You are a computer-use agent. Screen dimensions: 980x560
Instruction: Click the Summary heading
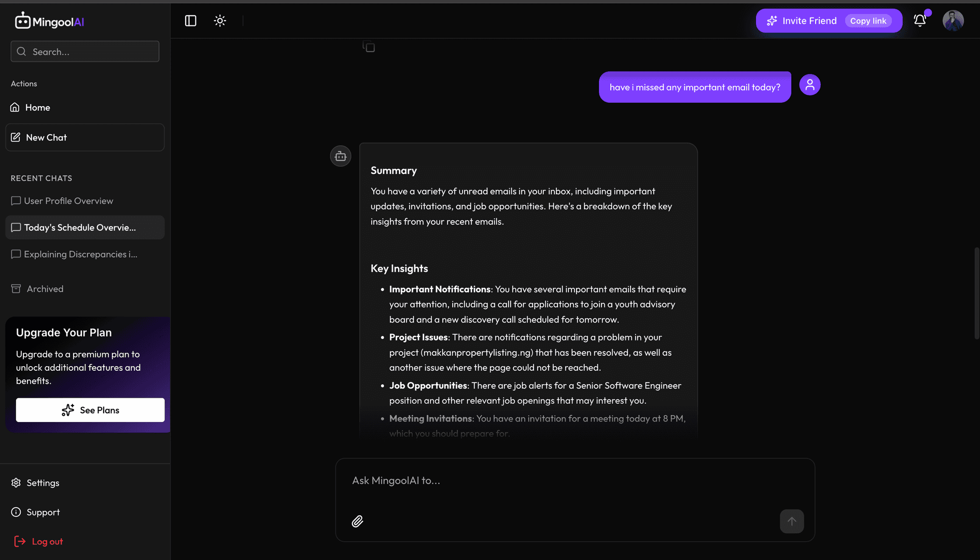[x=394, y=171]
